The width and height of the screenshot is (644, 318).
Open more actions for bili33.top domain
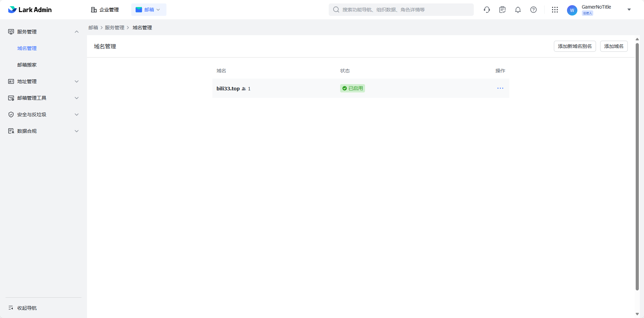pos(500,88)
